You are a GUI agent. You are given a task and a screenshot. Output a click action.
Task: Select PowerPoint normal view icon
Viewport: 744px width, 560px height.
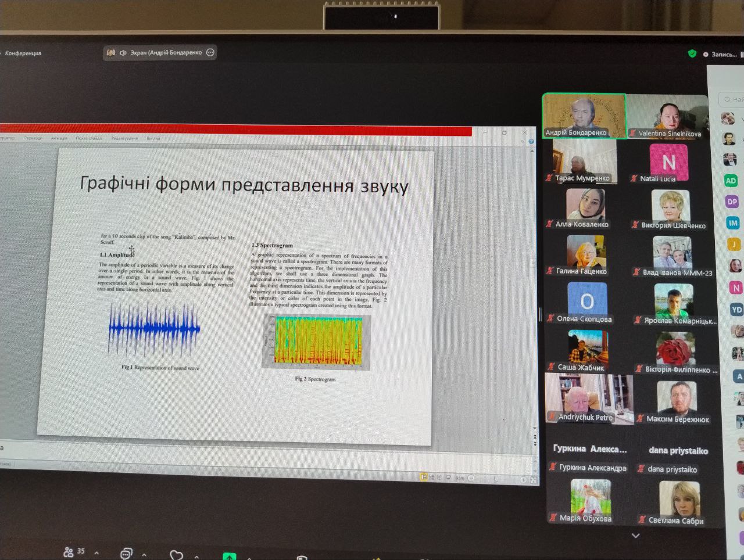pyautogui.click(x=424, y=477)
